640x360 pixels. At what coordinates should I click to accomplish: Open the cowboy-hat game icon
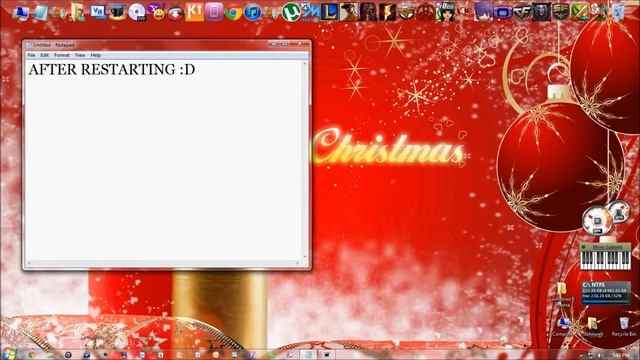pos(349,11)
